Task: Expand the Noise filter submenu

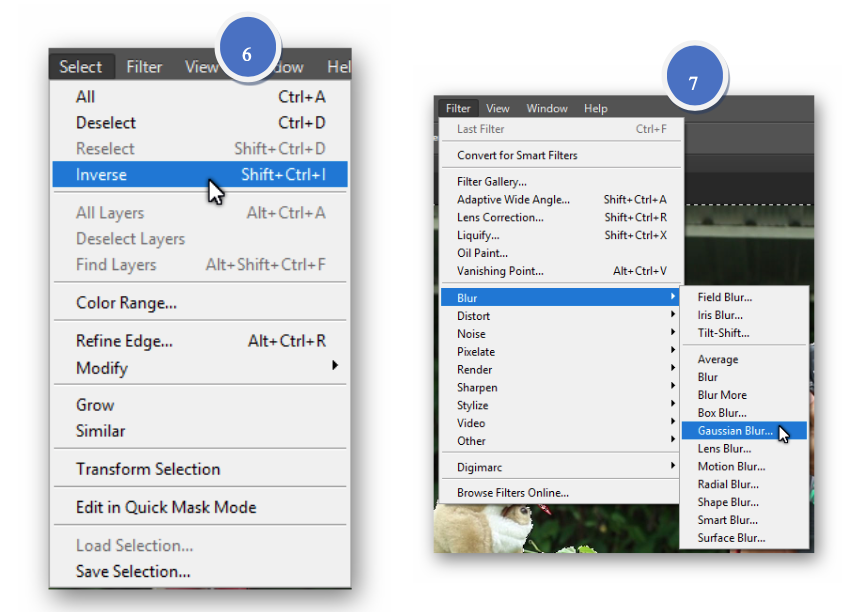Action: click(x=471, y=334)
